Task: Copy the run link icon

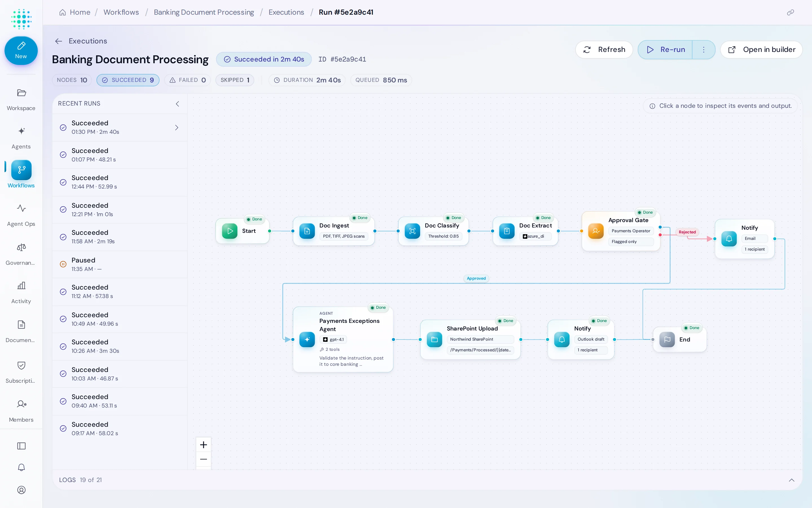Action: click(791, 12)
